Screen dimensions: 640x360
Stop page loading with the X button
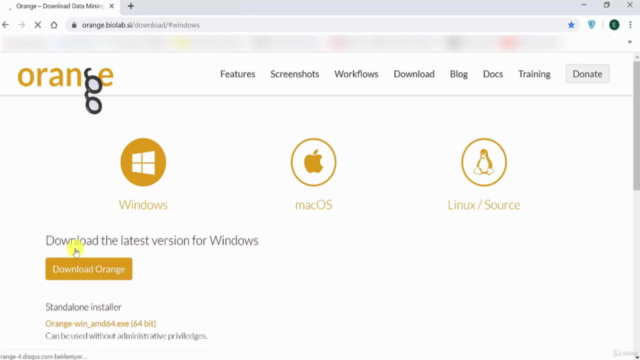click(38, 25)
